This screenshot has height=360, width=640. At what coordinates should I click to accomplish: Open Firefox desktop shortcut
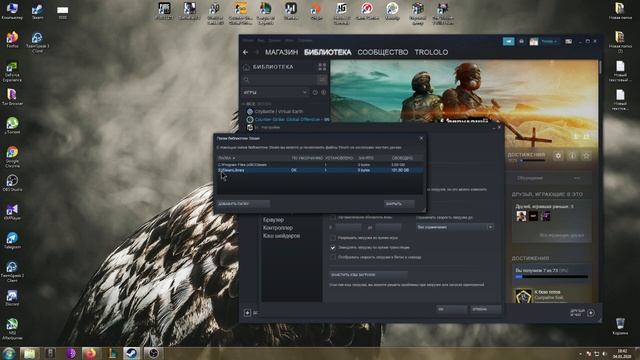(x=12, y=40)
